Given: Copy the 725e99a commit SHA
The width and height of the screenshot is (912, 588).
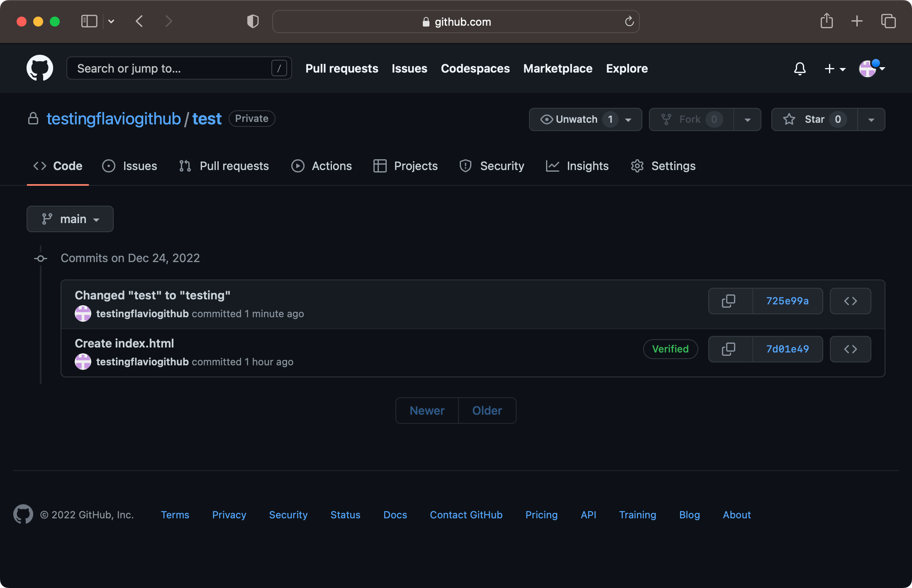Looking at the screenshot, I should coord(729,301).
